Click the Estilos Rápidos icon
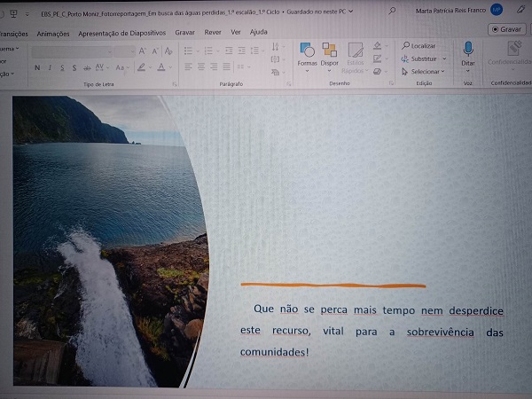The height and width of the screenshot is (399, 532). tap(356, 58)
